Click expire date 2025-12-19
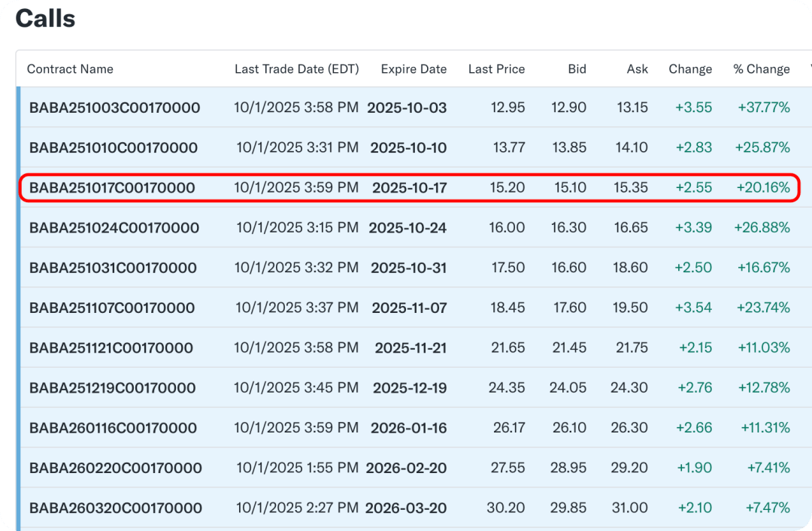The image size is (812, 531). (x=410, y=387)
